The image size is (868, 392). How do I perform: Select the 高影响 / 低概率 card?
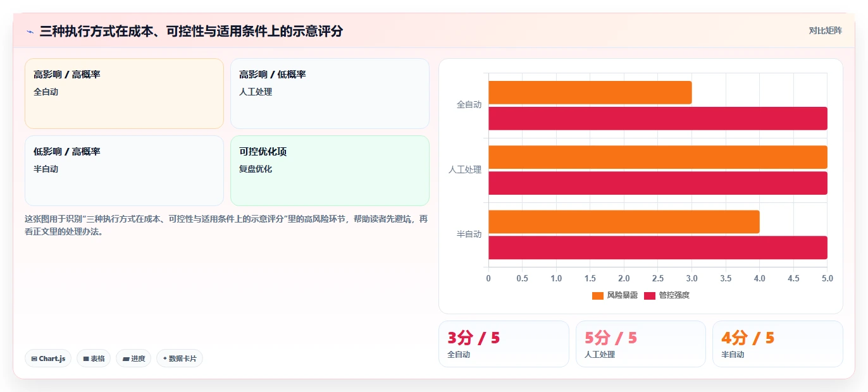click(x=330, y=94)
